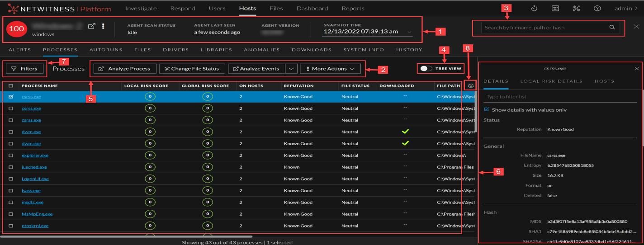Viewport: 644px width, 245px height.
Task: Focus the filename, path or hash search field
Action: pos(545,28)
